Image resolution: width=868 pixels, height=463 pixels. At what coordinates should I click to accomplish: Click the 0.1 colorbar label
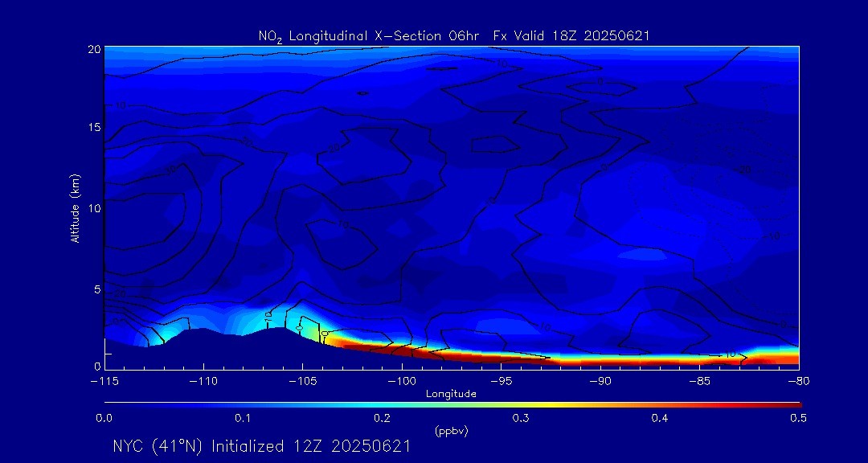click(x=243, y=419)
